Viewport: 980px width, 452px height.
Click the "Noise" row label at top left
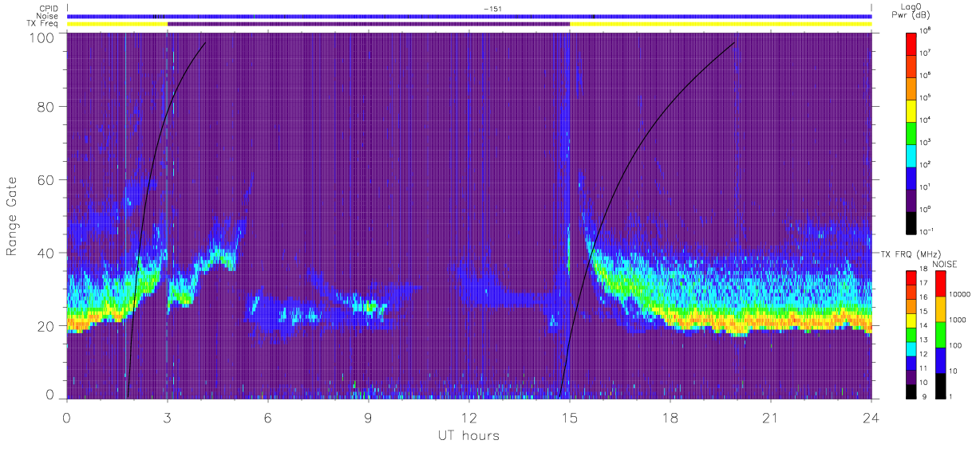click(x=48, y=16)
